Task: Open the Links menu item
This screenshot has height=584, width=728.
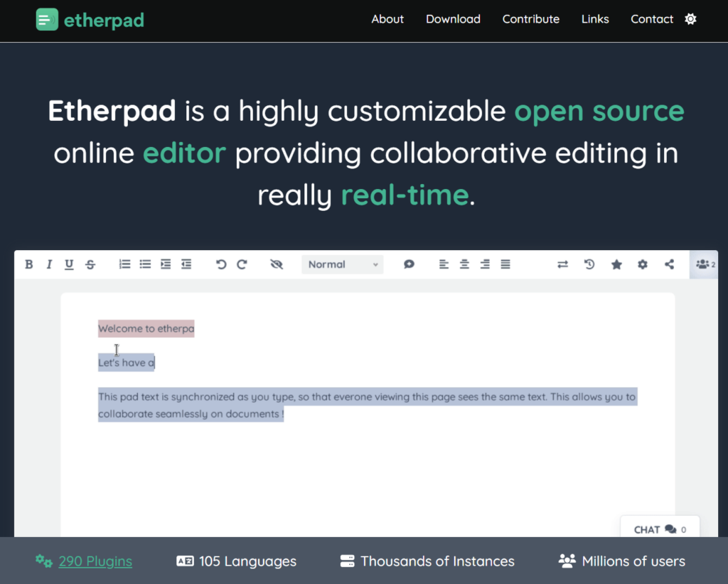Action: tap(595, 19)
